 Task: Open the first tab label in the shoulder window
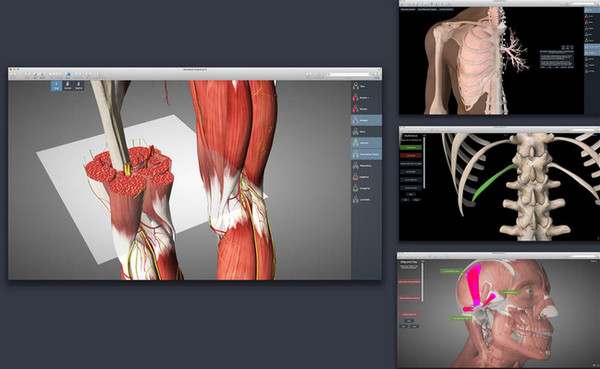(x=408, y=9)
